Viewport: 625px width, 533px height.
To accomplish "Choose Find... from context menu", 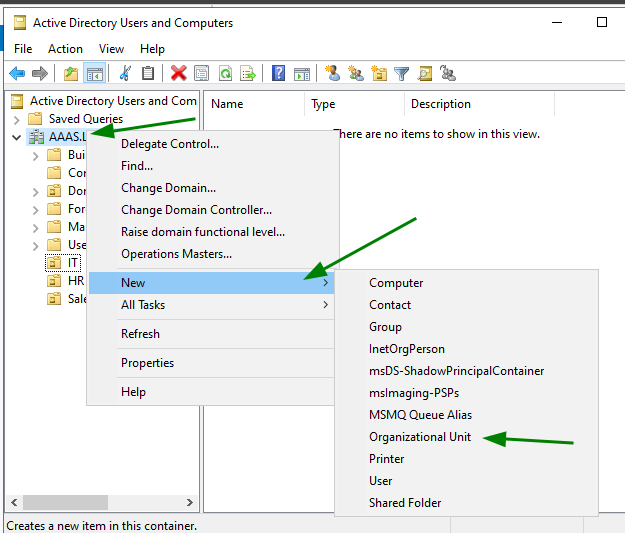I will (212, 166).
